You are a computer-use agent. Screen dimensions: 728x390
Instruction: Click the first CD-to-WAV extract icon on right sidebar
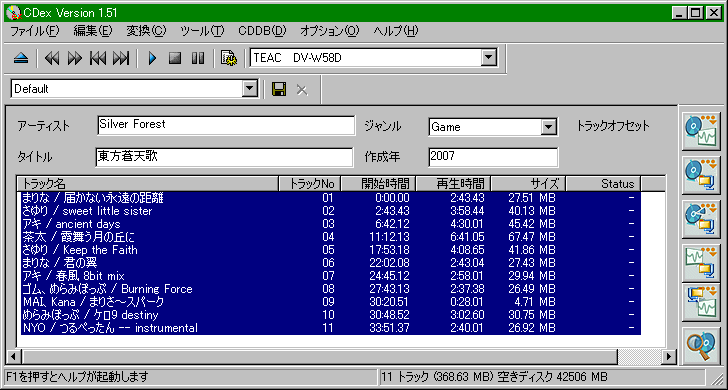click(701, 131)
